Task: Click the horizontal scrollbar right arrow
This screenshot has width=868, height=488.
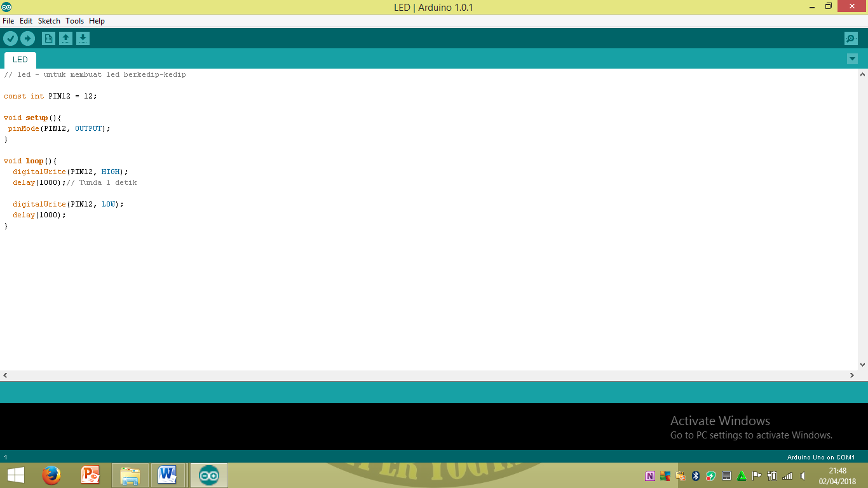Action: (852, 376)
